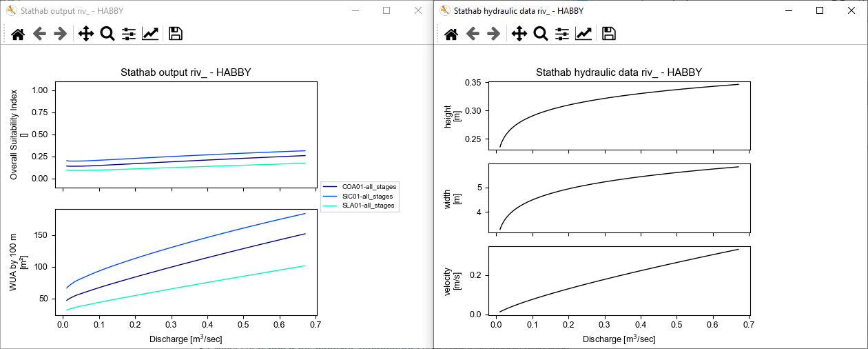
Task: Save the hydraulic data figure to disk
Action: coord(608,34)
